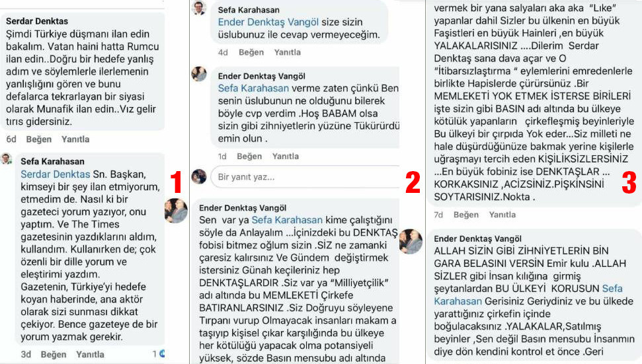Open Sefa Karahasan avatar at top of second panel
The image size is (642, 364).
pyautogui.click(x=200, y=7)
